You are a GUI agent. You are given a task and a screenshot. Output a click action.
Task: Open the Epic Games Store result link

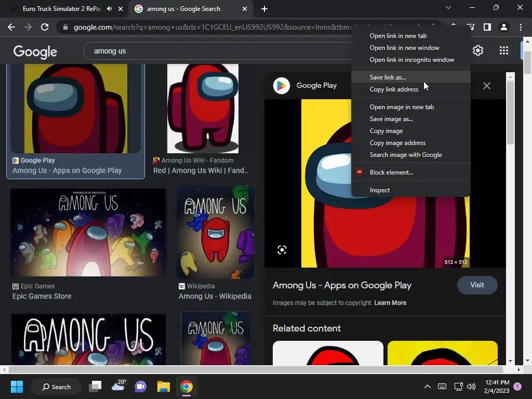point(42,296)
